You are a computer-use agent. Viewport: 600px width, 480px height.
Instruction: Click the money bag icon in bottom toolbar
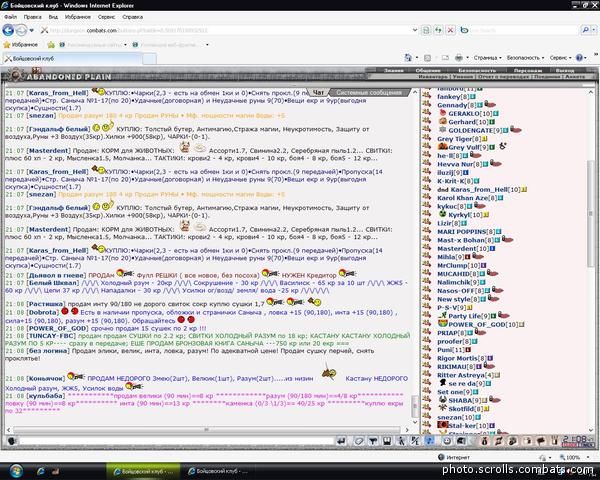tap(484, 441)
